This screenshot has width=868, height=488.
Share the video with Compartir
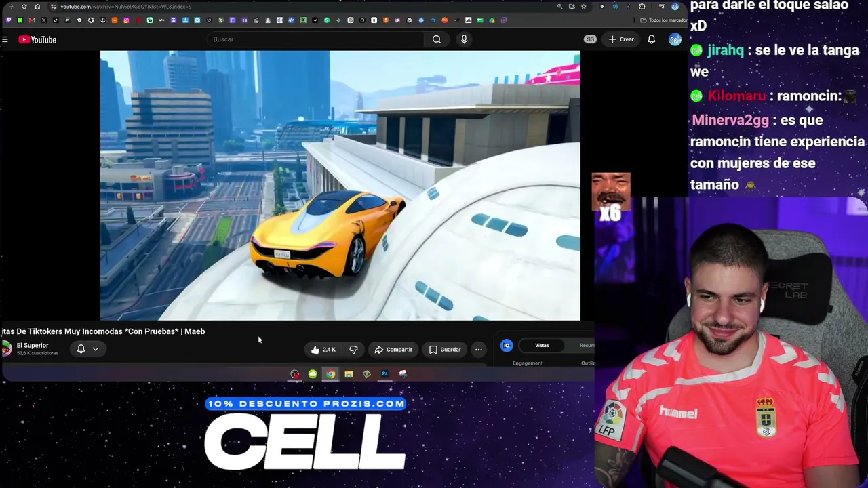393,350
